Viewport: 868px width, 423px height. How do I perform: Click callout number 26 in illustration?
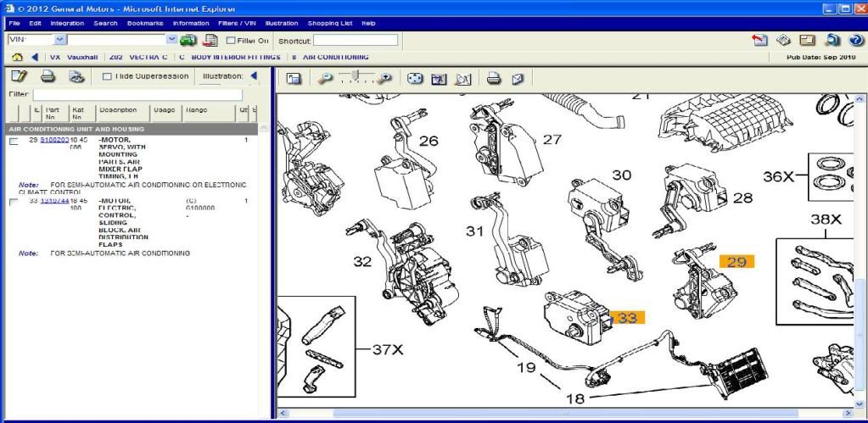pyautogui.click(x=428, y=141)
